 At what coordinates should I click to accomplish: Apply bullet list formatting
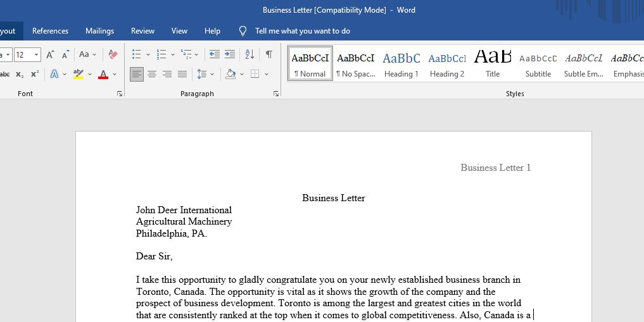pyautogui.click(x=136, y=54)
